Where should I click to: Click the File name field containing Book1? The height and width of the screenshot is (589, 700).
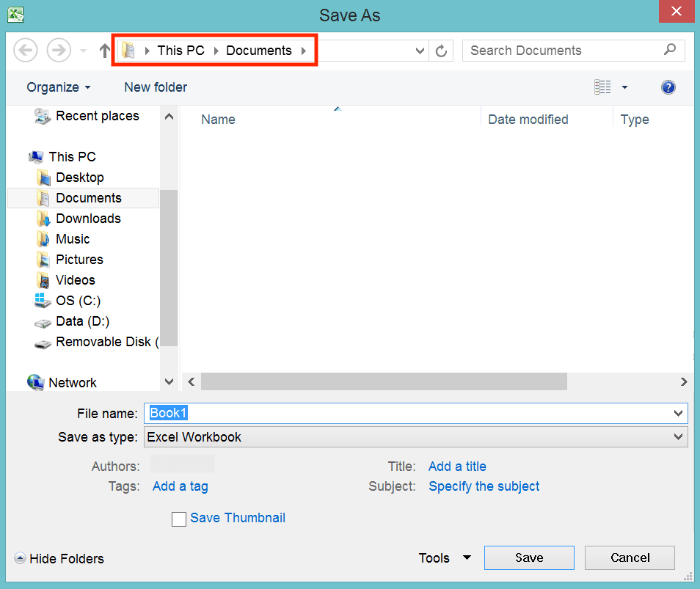point(415,413)
